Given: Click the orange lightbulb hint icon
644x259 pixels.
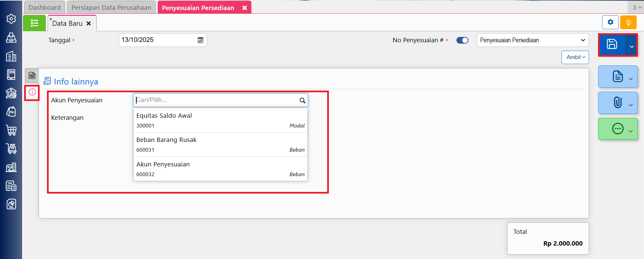Looking at the screenshot, I should tap(628, 22).
